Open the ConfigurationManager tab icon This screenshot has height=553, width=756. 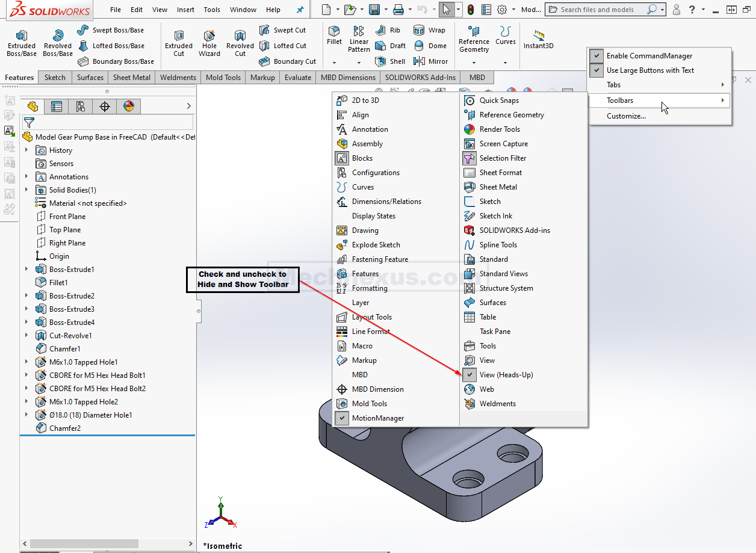pos(81,107)
